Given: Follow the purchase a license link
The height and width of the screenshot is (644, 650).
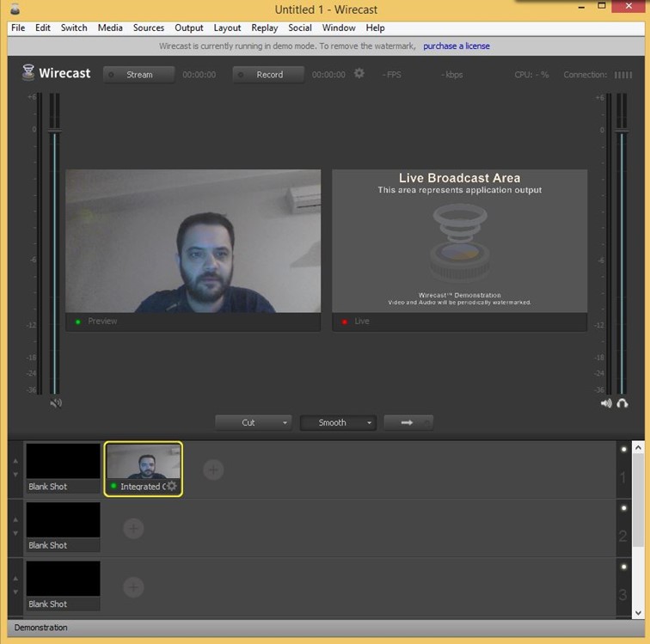Looking at the screenshot, I should click(x=456, y=46).
